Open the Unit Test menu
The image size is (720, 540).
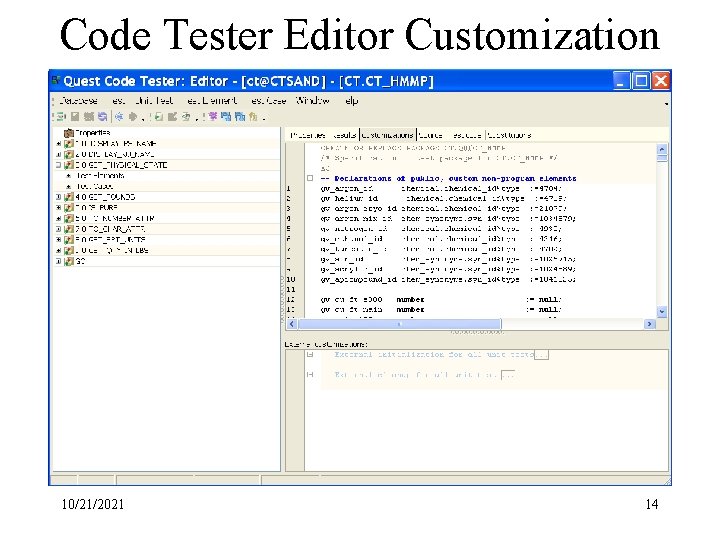click(x=154, y=101)
